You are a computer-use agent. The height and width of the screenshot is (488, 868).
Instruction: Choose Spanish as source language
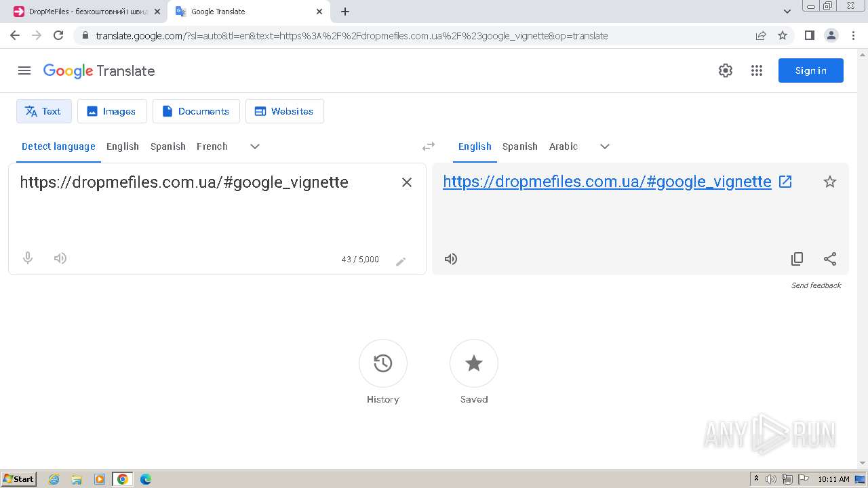(168, 146)
